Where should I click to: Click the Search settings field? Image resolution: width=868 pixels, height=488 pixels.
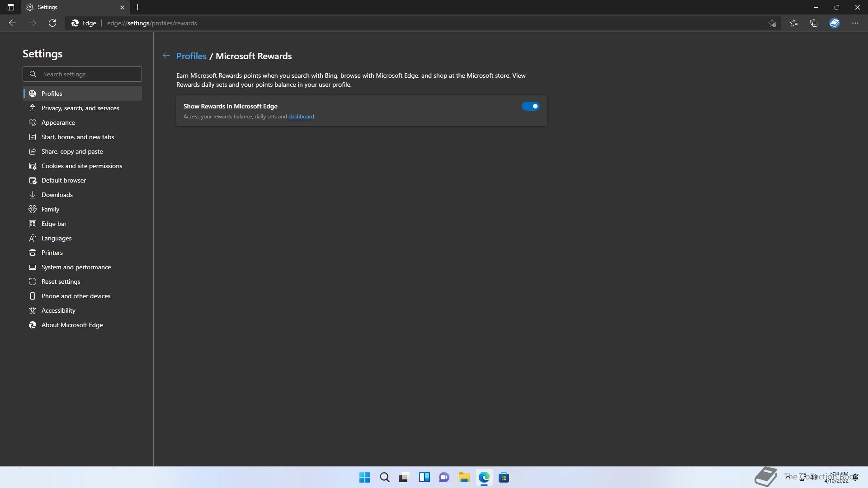coord(82,74)
